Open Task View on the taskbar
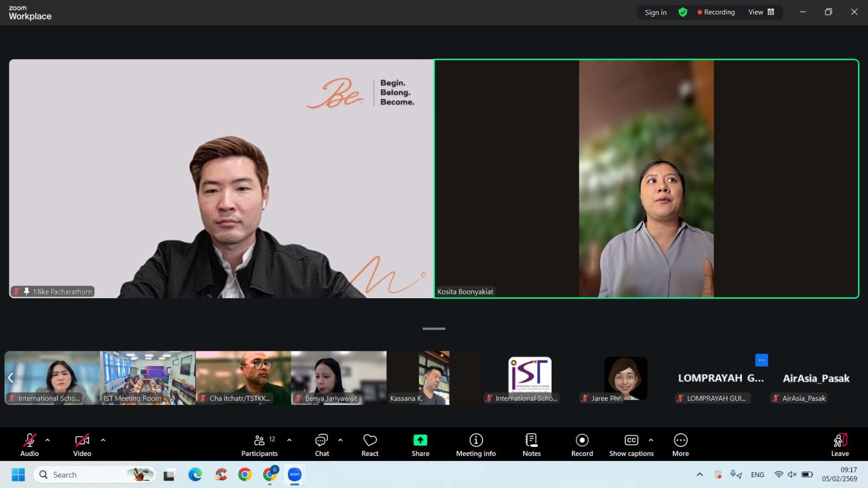The width and height of the screenshot is (868, 488). 169,475
